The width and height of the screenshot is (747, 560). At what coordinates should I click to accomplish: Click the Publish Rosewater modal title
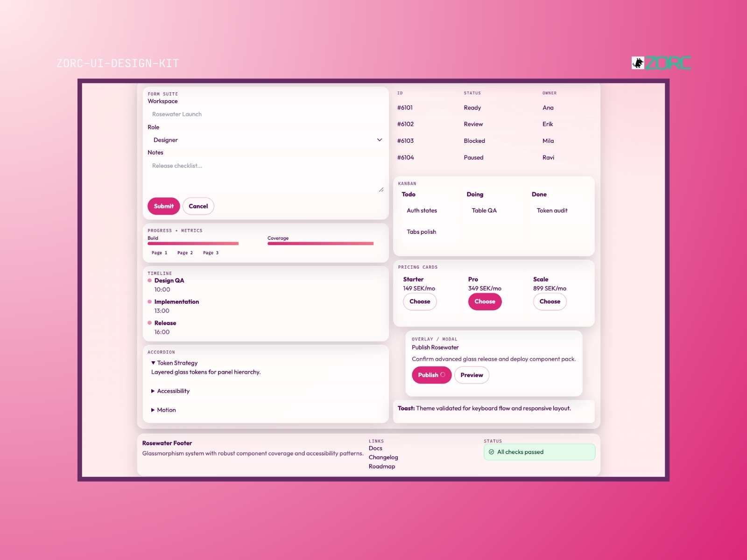click(435, 348)
